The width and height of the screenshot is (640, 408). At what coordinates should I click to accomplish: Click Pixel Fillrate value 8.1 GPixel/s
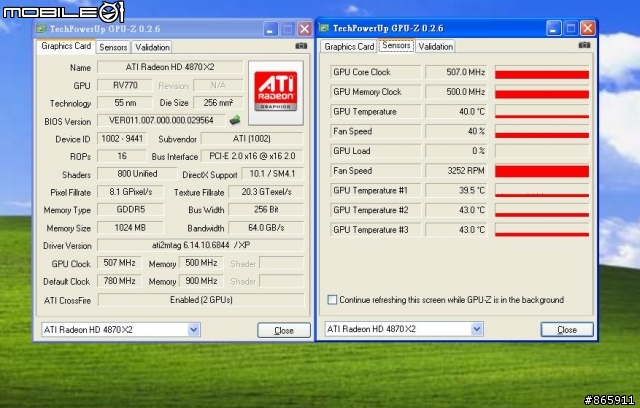tap(130, 191)
